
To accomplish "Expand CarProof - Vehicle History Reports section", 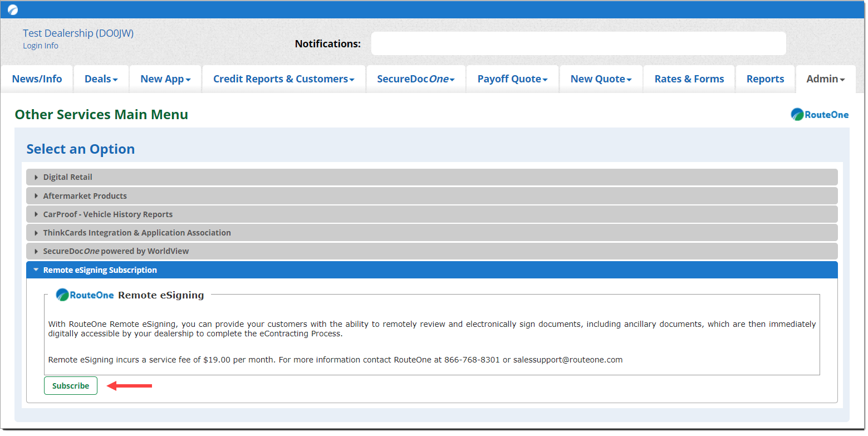I will coord(432,214).
